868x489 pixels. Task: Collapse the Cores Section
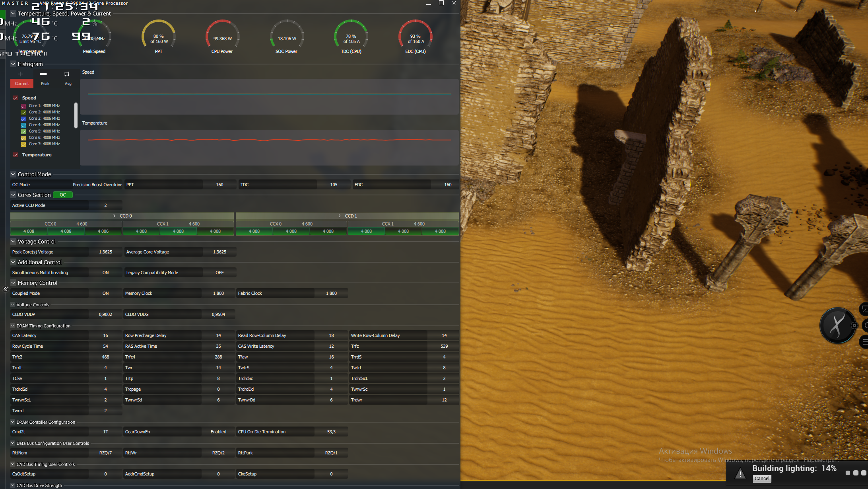pos(13,195)
